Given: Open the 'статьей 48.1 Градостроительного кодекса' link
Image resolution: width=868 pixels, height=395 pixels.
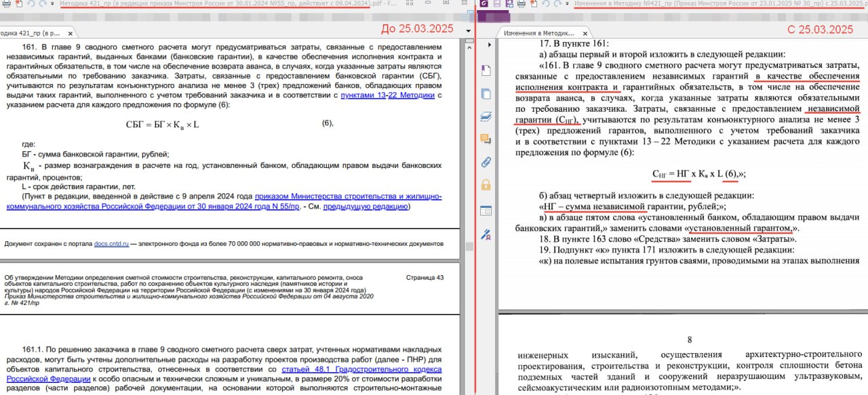Looking at the screenshot, I should [x=361, y=369].
